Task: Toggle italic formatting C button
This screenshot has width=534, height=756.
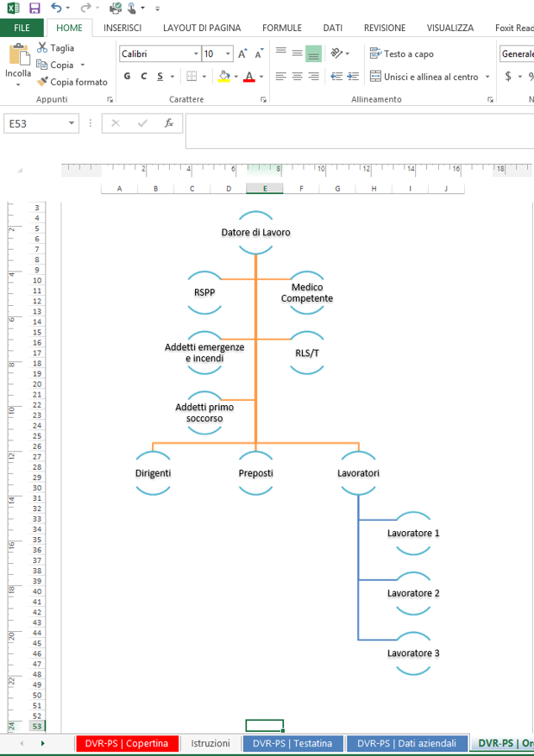Action: (143, 77)
